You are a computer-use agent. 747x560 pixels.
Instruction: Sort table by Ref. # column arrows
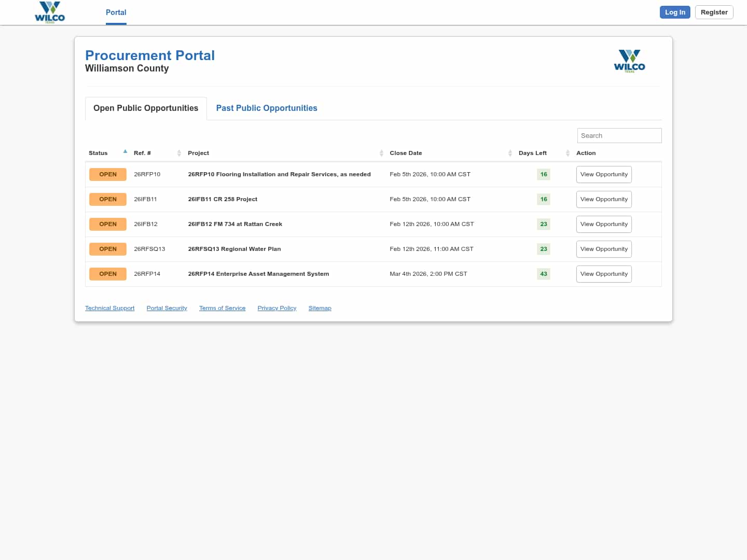click(179, 153)
